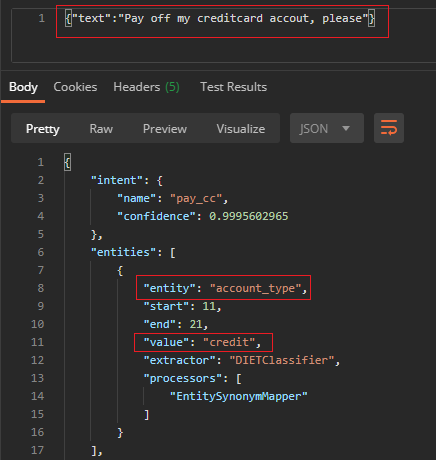436x460 pixels.
Task: Click the JSON dropdown arrow
Action: click(x=346, y=128)
